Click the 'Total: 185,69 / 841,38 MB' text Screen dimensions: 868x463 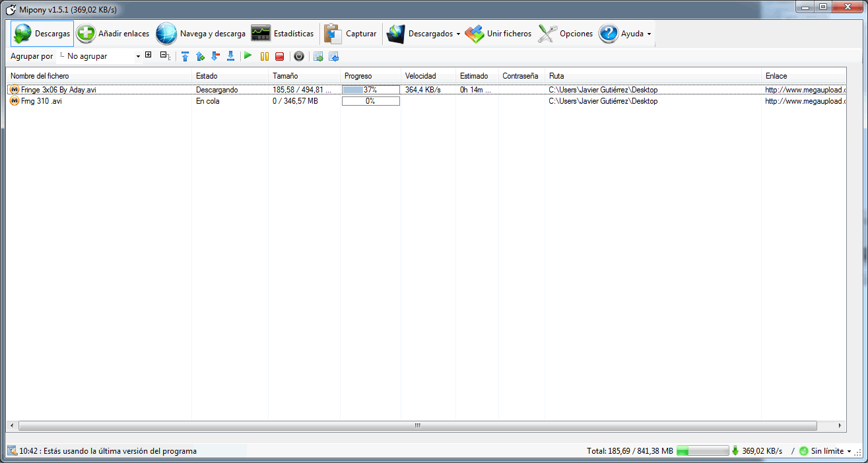(630, 451)
